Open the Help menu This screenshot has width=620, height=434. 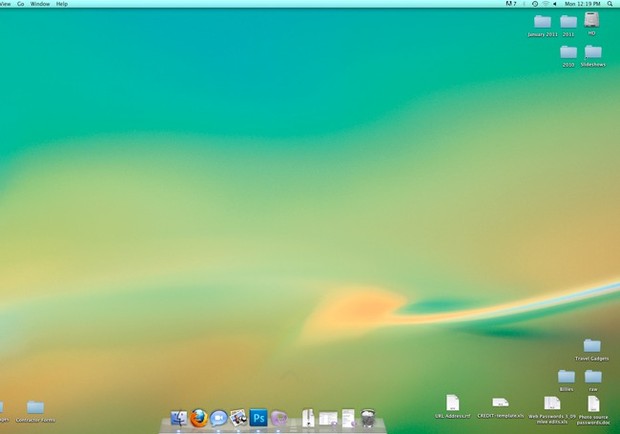pyautogui.click(x=62, y=4)
